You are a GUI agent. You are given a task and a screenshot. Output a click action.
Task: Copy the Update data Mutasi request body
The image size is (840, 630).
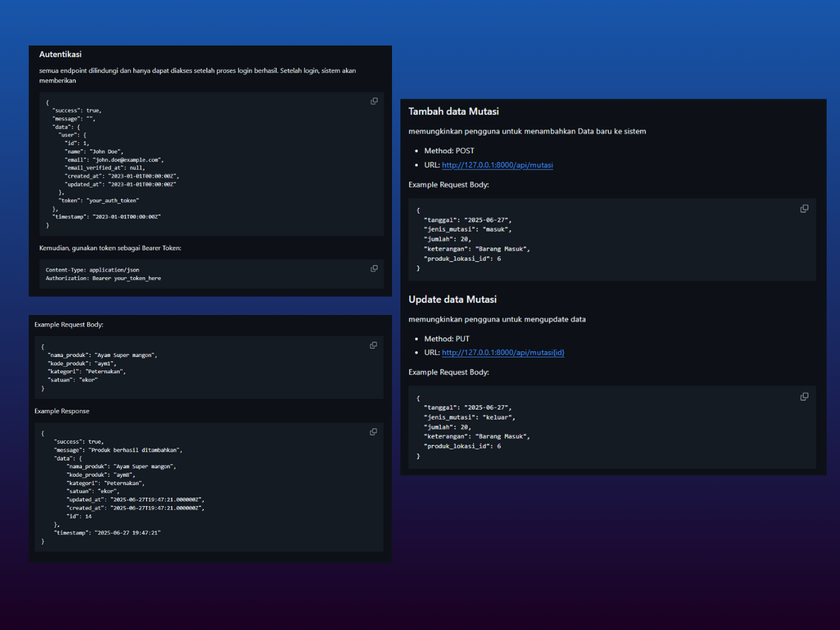804,397
